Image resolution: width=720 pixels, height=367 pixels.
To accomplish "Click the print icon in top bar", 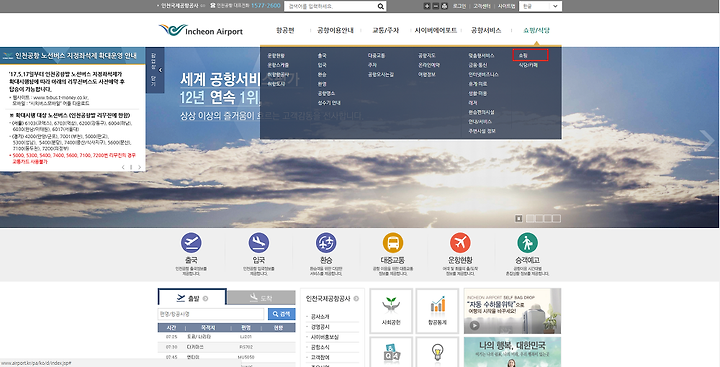I will coord(444,6).
